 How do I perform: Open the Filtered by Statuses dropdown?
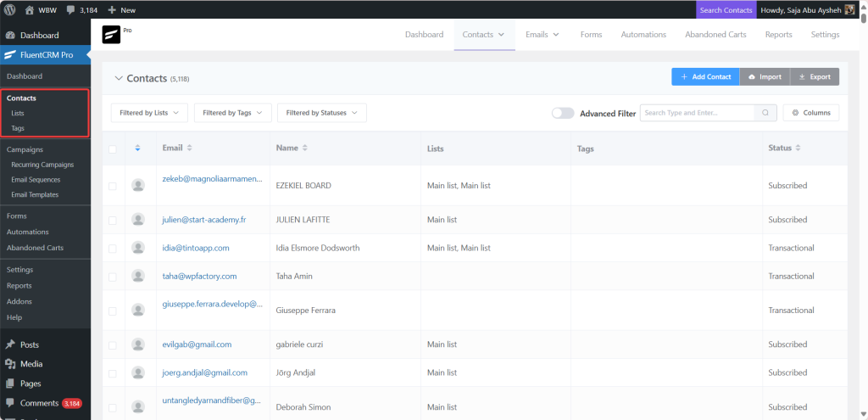pos(321,113)
